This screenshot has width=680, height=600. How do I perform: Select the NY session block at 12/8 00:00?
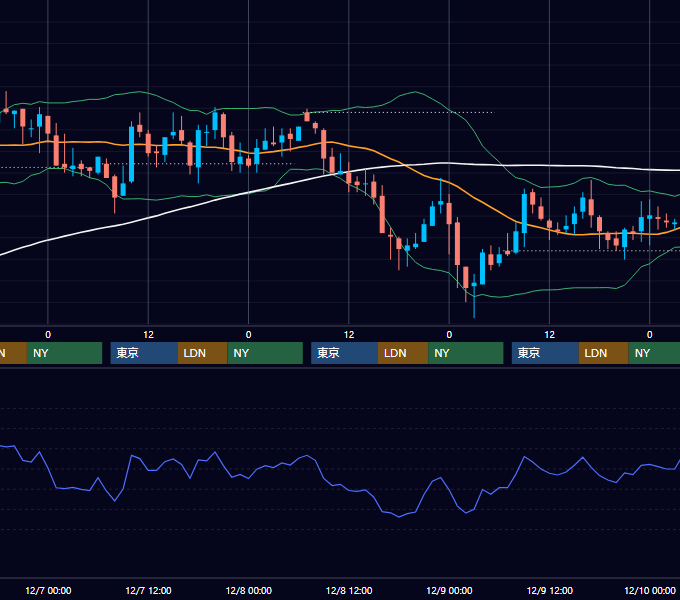click(265, 353)
